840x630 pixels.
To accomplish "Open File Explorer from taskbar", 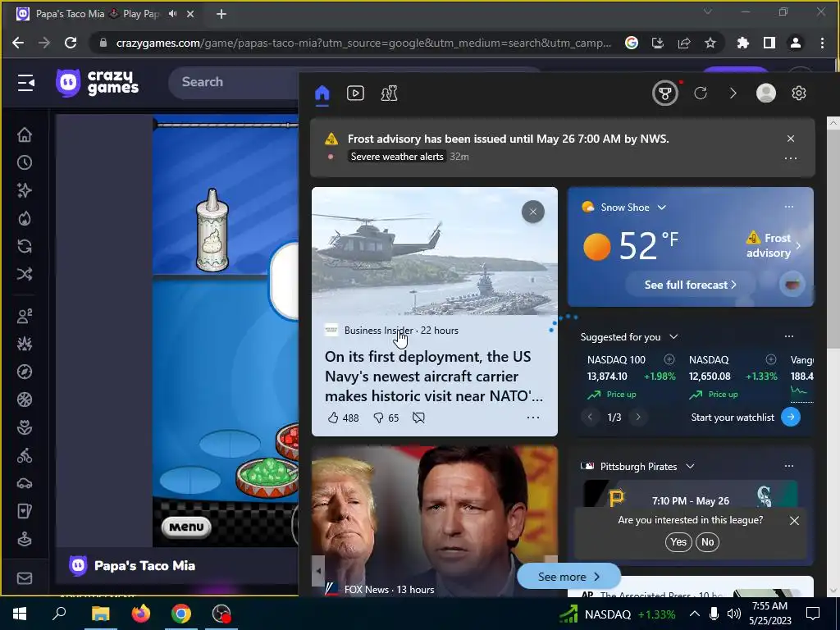I will click(x=100, y=614).
